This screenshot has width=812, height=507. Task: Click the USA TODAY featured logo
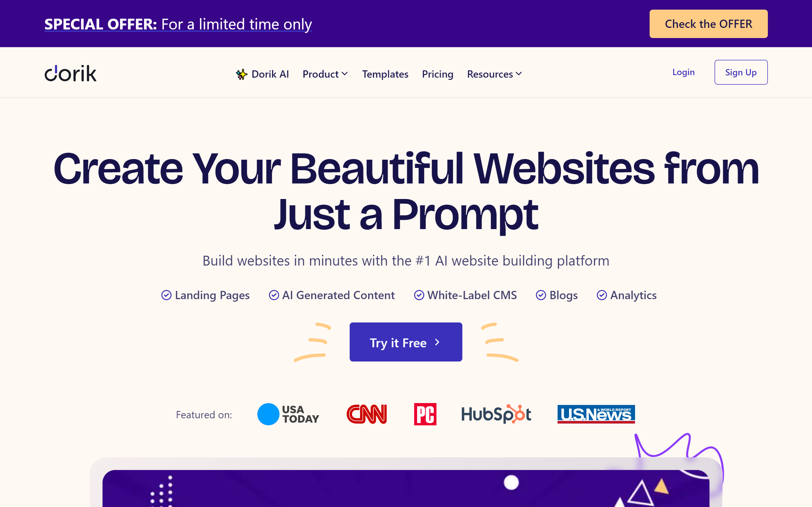pyautogui.click(x=288, y=414)
